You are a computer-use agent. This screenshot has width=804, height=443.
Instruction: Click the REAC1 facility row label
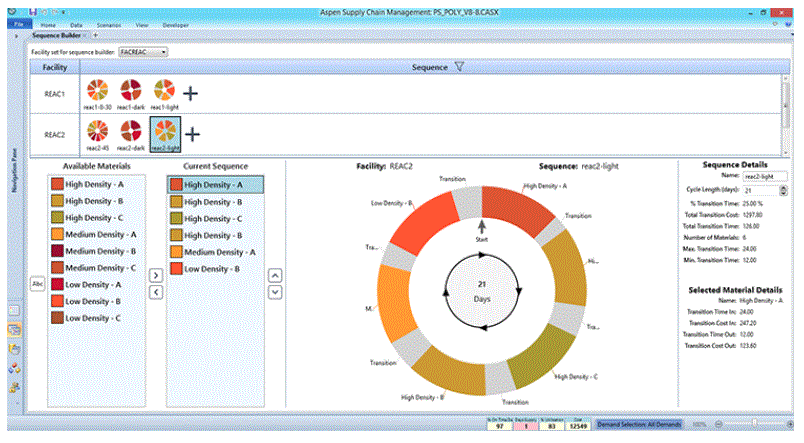click(54, 94)
